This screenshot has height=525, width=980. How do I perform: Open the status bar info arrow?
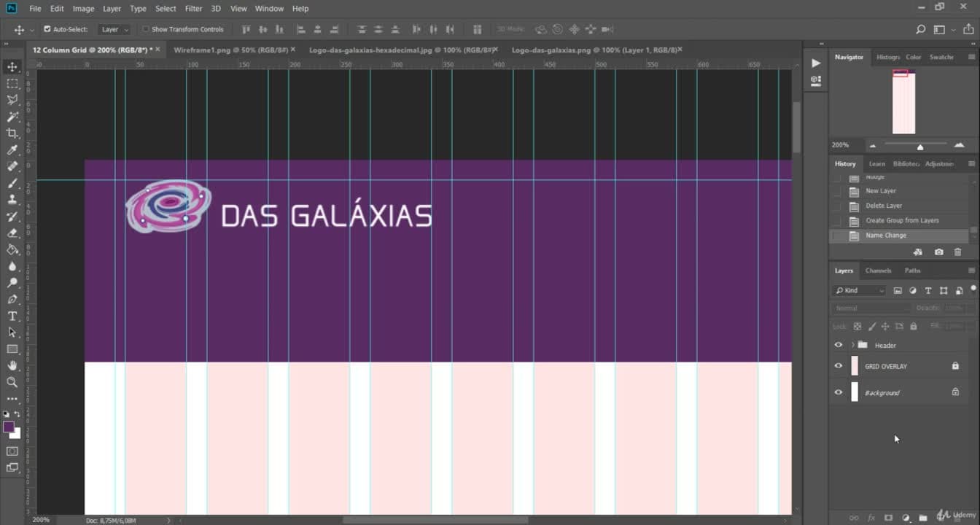pyautogui.click(x=169, y=520)
